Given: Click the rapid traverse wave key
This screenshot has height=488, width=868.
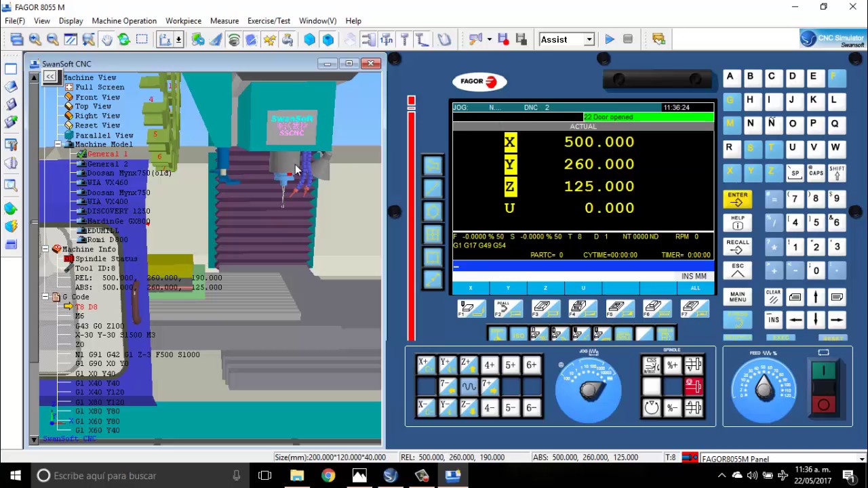Looking at the screenshot, I should click(468, 386).
